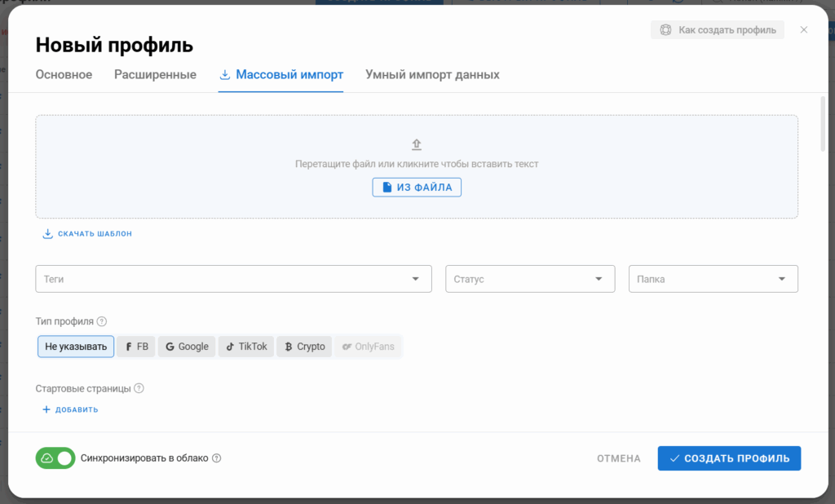
Task: Click the help icon next to Тип профиля
Action: 102,321
